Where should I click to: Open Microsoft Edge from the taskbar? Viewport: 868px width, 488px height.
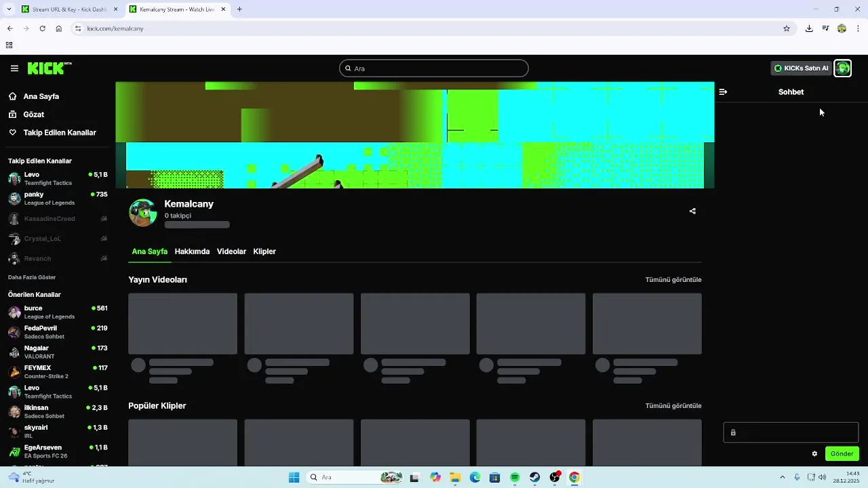[x=475, y=477]
